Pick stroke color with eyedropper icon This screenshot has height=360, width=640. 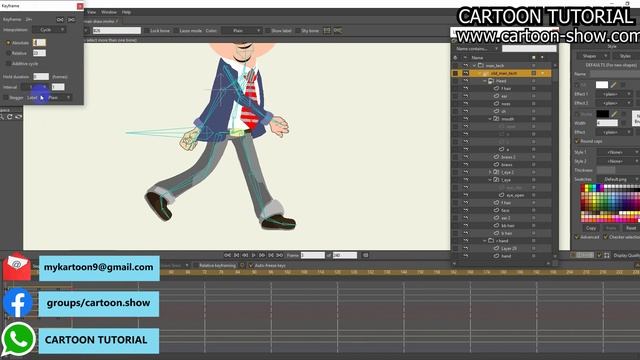pyautogui.click(x=614, y=114)
